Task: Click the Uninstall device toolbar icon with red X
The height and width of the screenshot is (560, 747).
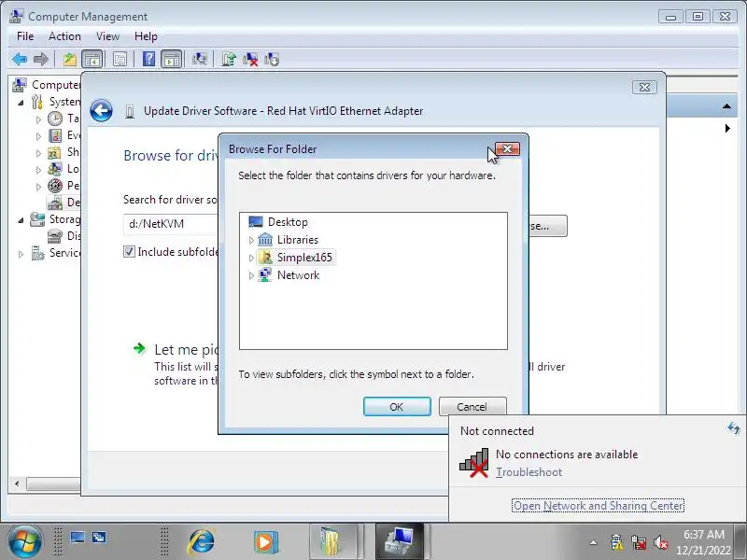Action: [250, 60]
